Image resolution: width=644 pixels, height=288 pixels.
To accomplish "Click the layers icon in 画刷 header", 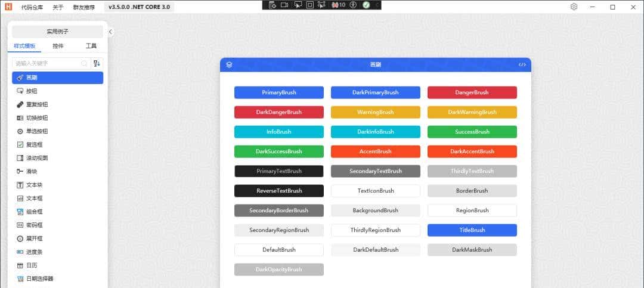I will pyautogui.click(x=229, y=64).
